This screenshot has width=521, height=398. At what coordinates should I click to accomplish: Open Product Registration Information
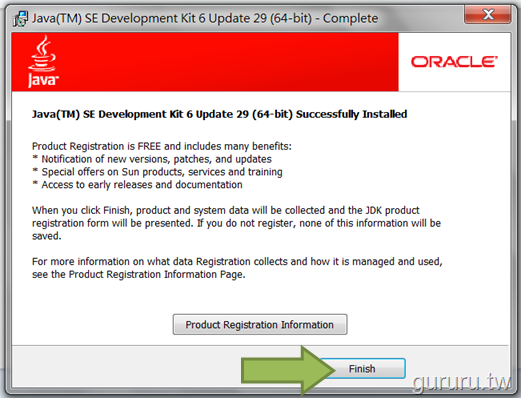coord(260,324)
